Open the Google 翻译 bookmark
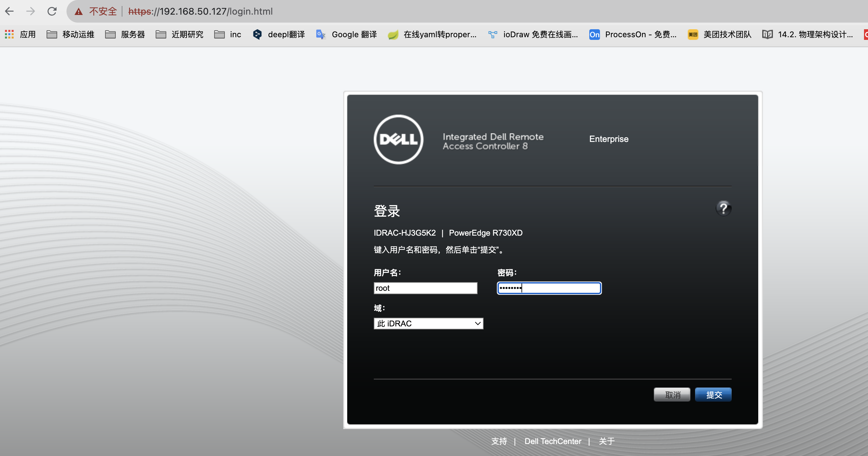The width and height of the screenshot is (868, 456). point(347,34)
